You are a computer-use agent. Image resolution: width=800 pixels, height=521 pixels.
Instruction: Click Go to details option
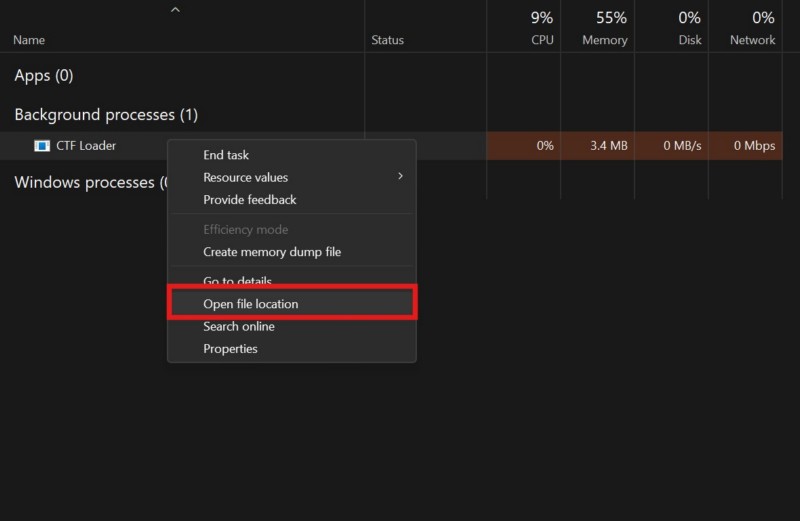tap(237, 281)
